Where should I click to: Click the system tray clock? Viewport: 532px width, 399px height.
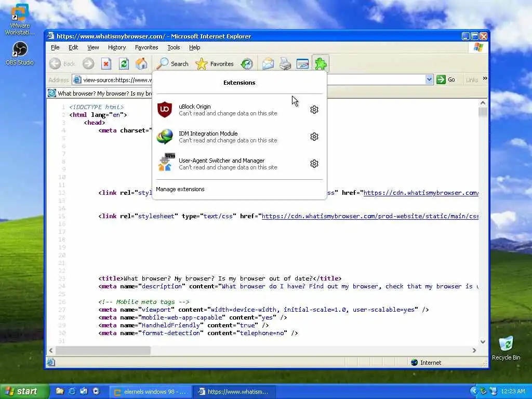pos(513,392)
